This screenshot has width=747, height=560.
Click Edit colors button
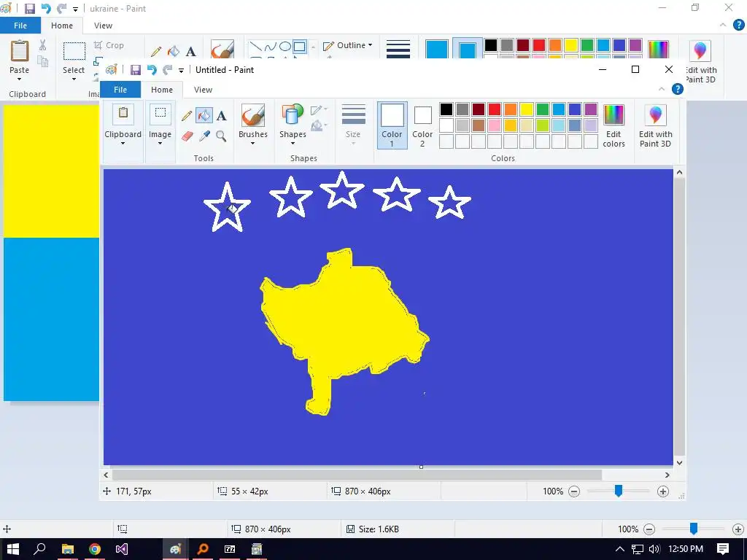pos(614,126)
